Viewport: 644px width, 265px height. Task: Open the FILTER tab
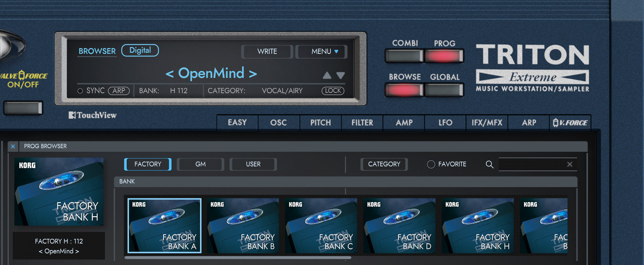point(362,123)
